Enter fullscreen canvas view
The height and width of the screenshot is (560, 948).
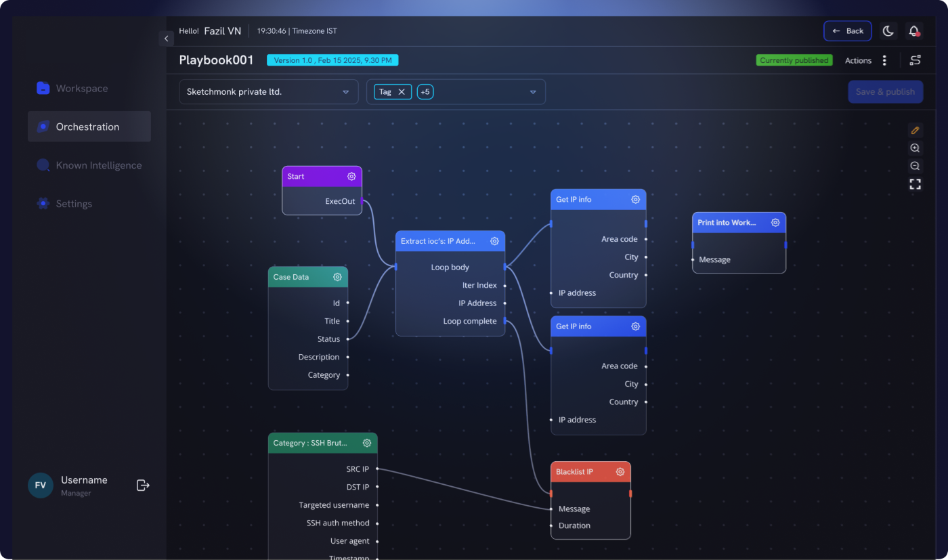(x=915, y=184)
